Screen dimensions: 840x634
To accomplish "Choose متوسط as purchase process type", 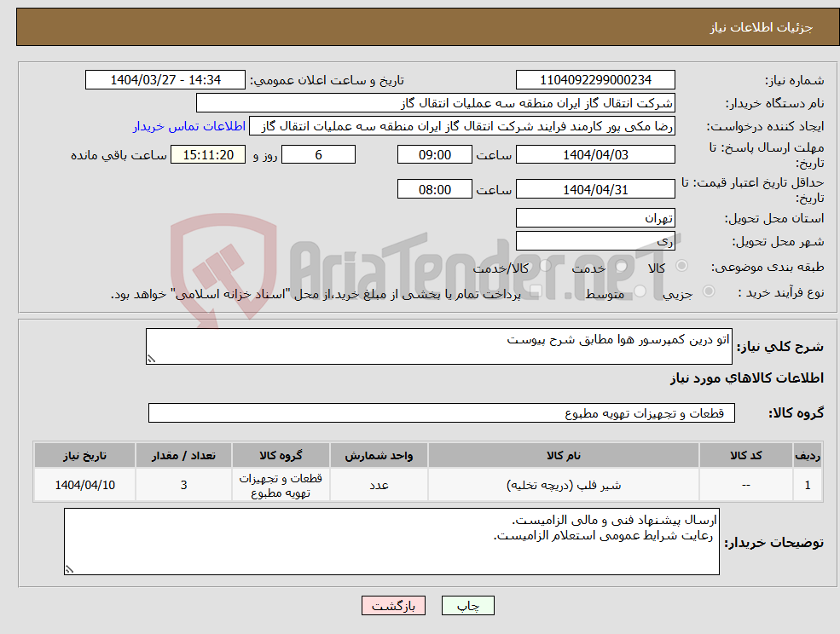I will [x=640, y=291].
